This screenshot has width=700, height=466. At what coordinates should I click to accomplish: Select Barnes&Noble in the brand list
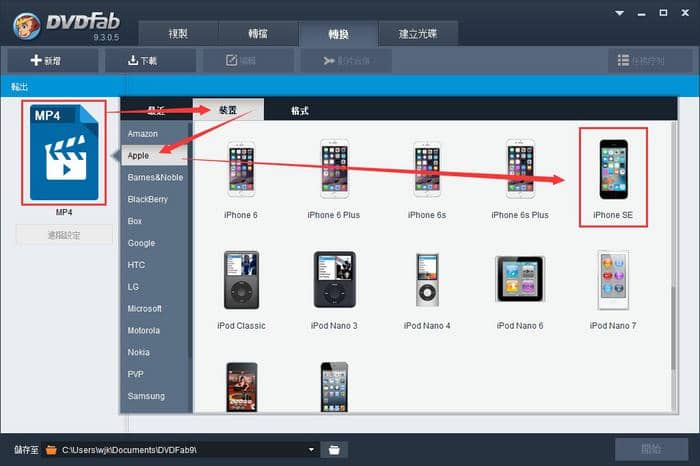pyautogui.click(x=155, y=177)
